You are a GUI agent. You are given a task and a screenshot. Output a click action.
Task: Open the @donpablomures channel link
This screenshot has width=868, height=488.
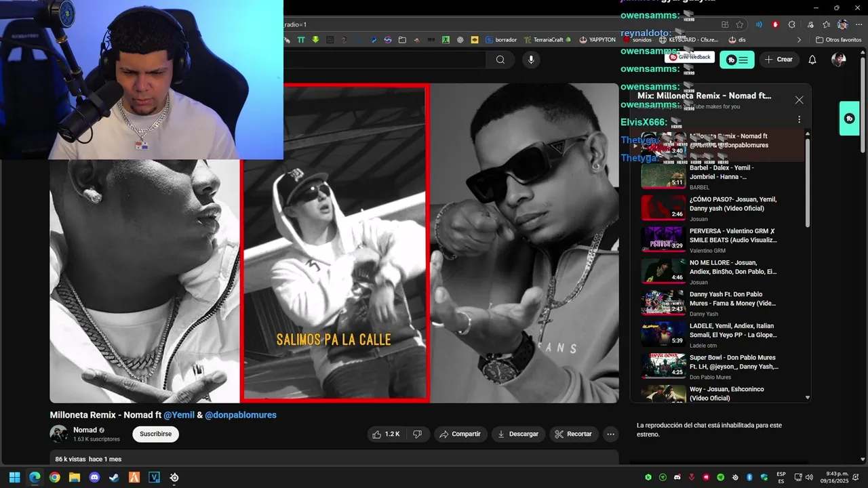point(241,415)
